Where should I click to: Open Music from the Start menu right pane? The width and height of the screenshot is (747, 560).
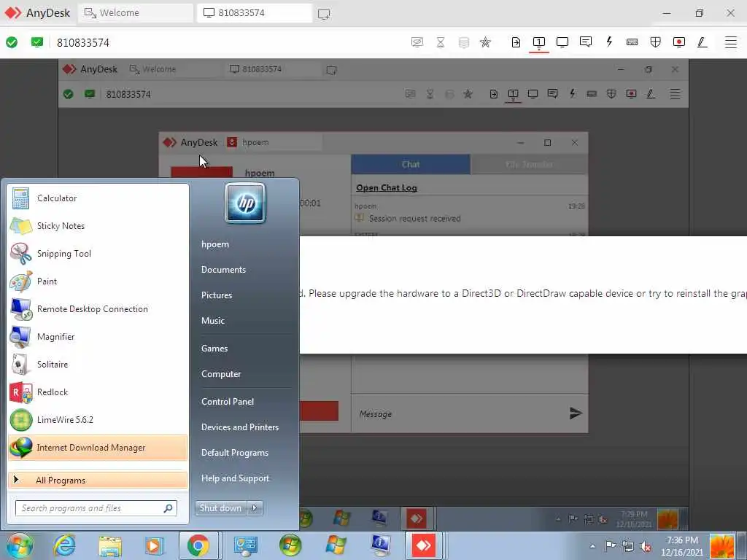tap(213, 321)
